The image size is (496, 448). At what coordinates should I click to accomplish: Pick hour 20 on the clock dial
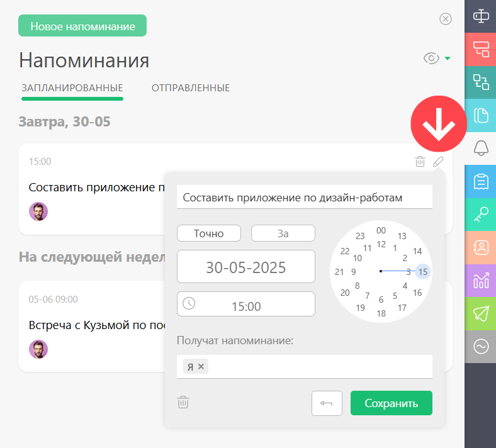pos(345,293)
